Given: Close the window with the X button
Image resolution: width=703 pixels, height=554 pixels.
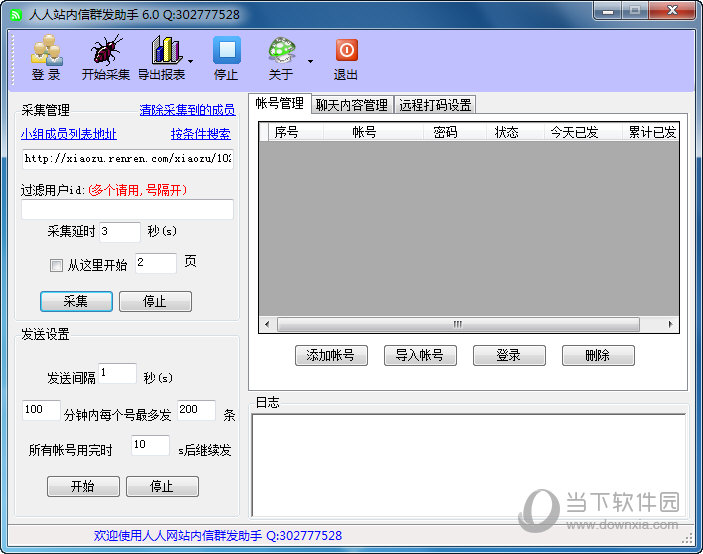Looking at the screenshot, I should coord(672,11).
